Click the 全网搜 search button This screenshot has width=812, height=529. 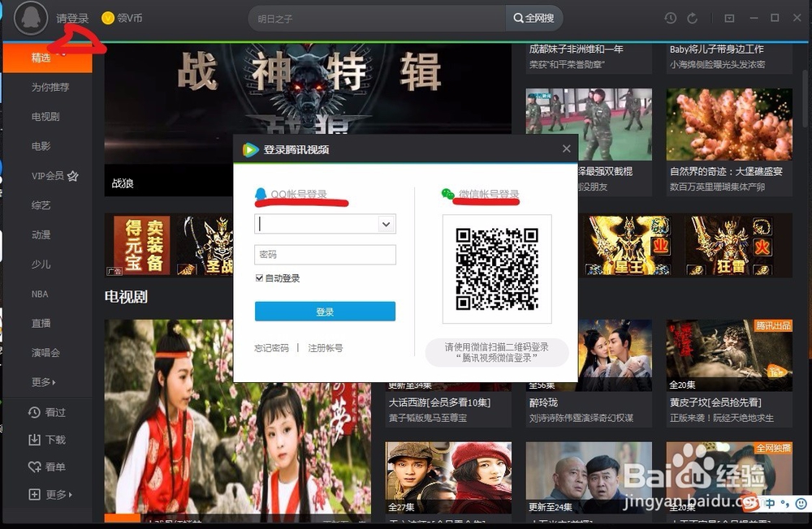click(533, 18)
